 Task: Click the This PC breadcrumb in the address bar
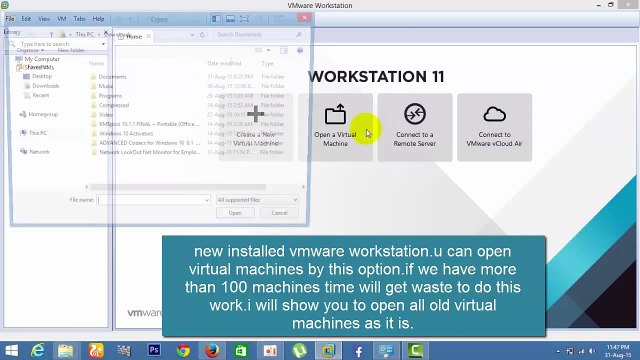84,34
